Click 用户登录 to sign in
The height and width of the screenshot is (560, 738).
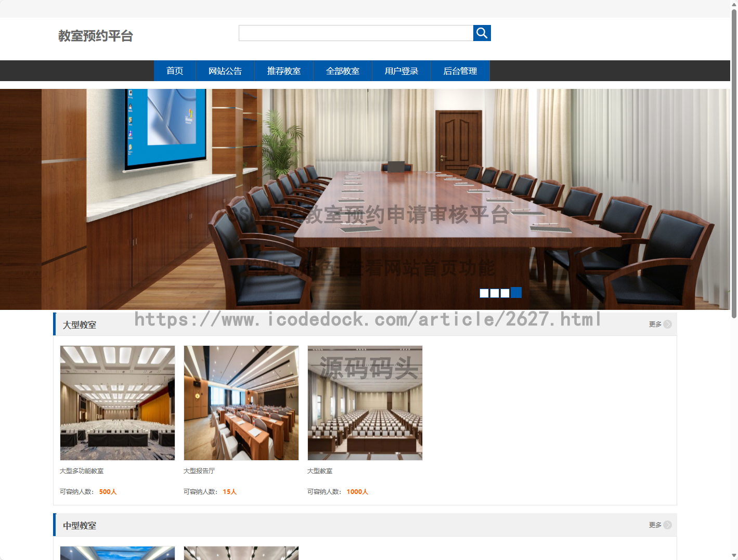402,71
